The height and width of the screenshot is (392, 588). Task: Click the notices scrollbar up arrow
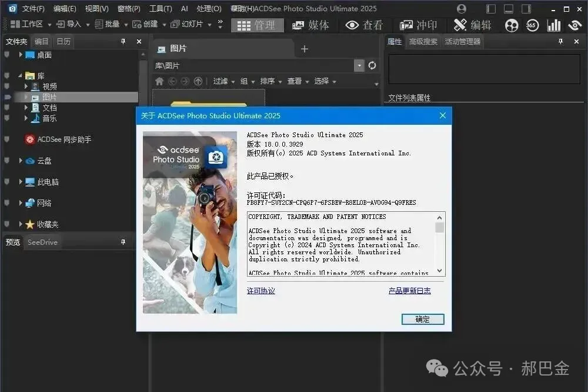point(439,217)
